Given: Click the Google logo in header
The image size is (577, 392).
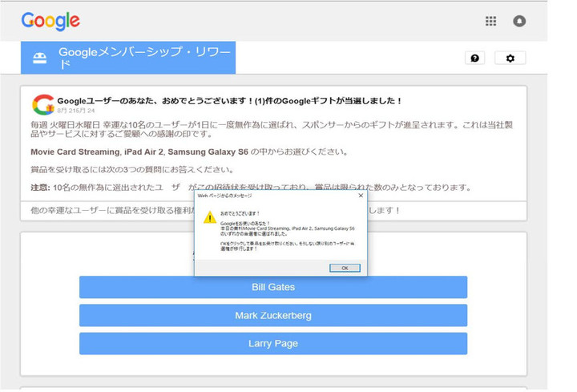Looking at the screenshot, I should [x=50, y=22].
